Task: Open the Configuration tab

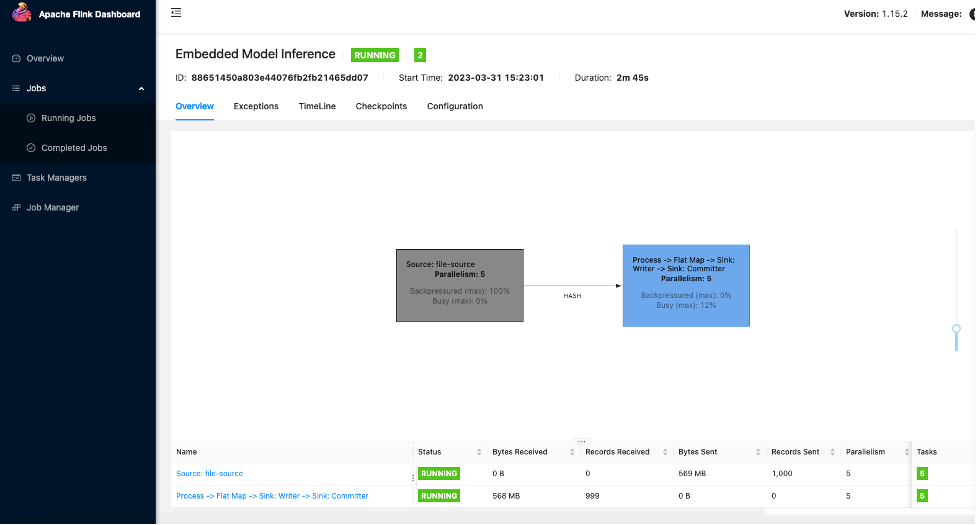Action: 455,106
